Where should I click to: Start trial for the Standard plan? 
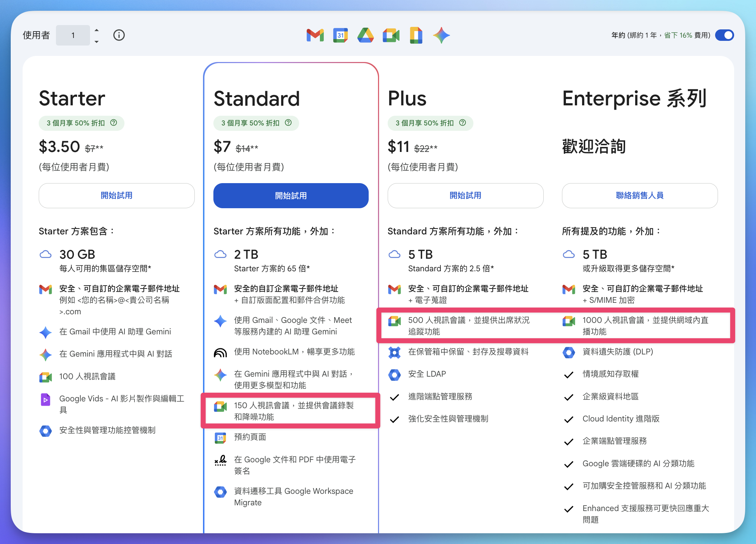291,196
